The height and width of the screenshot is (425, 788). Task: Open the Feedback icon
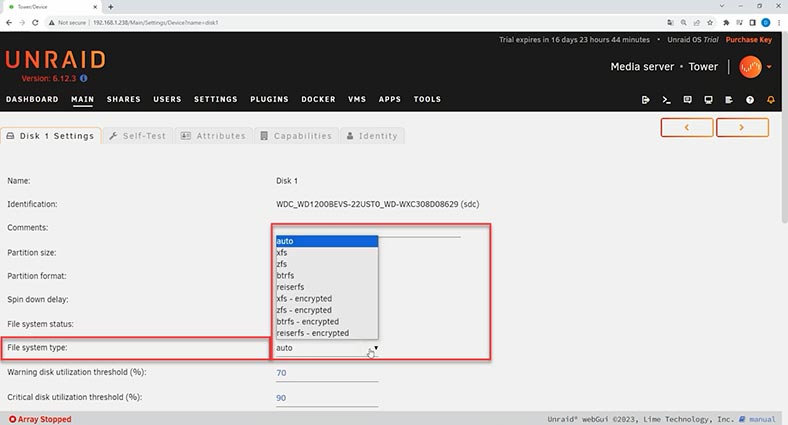tap(687, 100)
